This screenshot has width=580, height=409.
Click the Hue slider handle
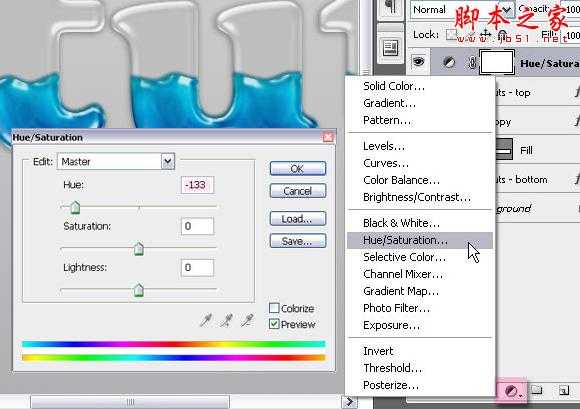(x=75, y=208)
